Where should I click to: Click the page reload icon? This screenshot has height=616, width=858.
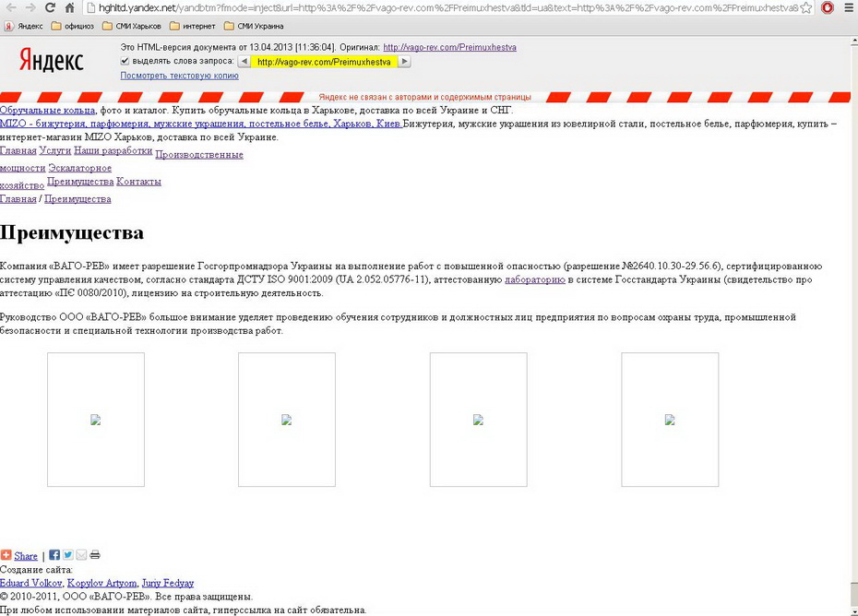pyautogui.click(x=50, y=7)
